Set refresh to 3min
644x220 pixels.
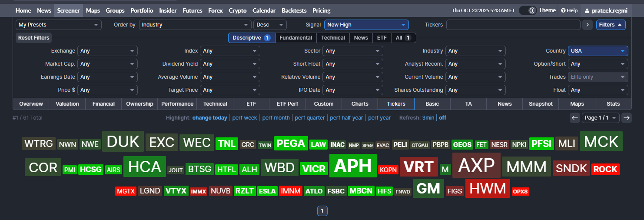(428, 118)
